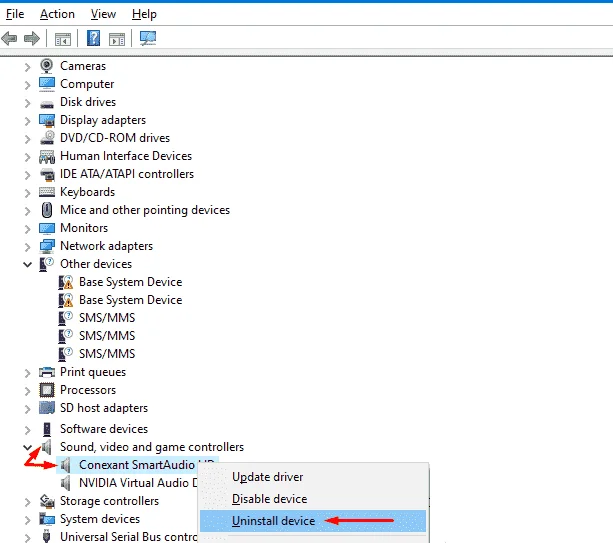Click the Human Interface Devices icon
Viewport: 613px width, 543px height.
[x=47, y=156]
